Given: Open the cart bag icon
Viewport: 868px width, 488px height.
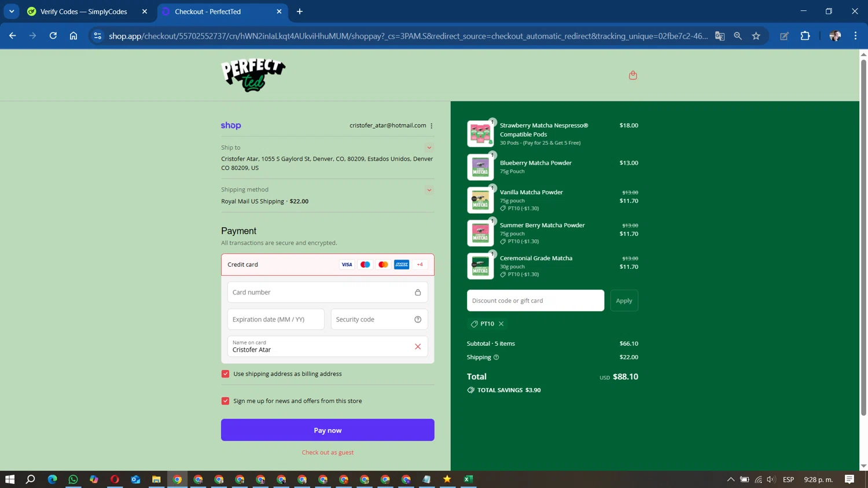Looking at the screenshot, I should tap(633, 75).
